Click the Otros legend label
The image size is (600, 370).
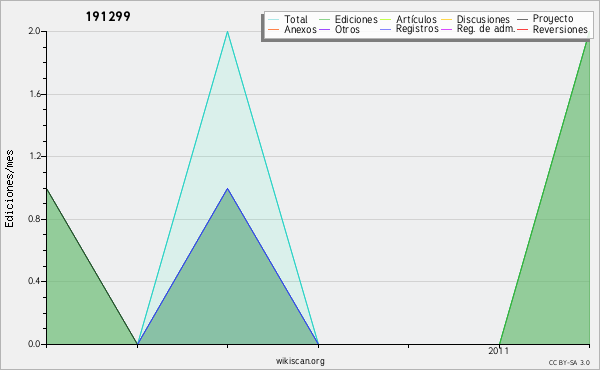tap(347, 29)
